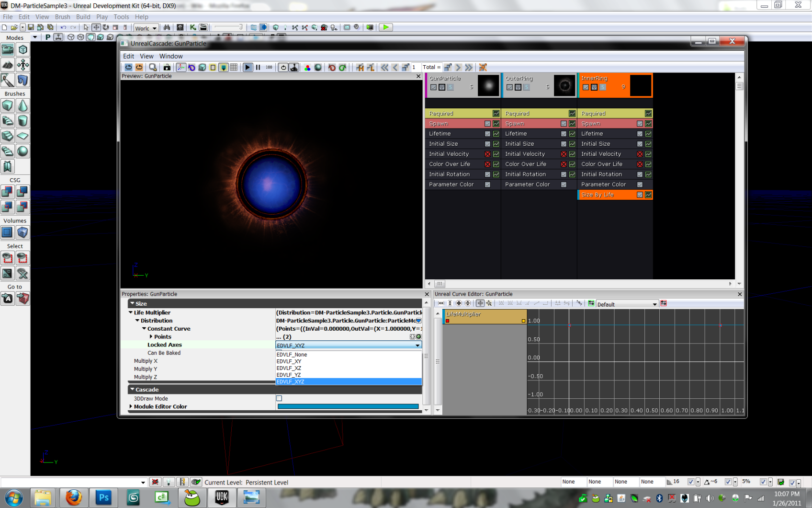Viewport: 812px width, 508px height.
Task: Toggle OuterRing emitter enabled checkbox
Action: 509,87
